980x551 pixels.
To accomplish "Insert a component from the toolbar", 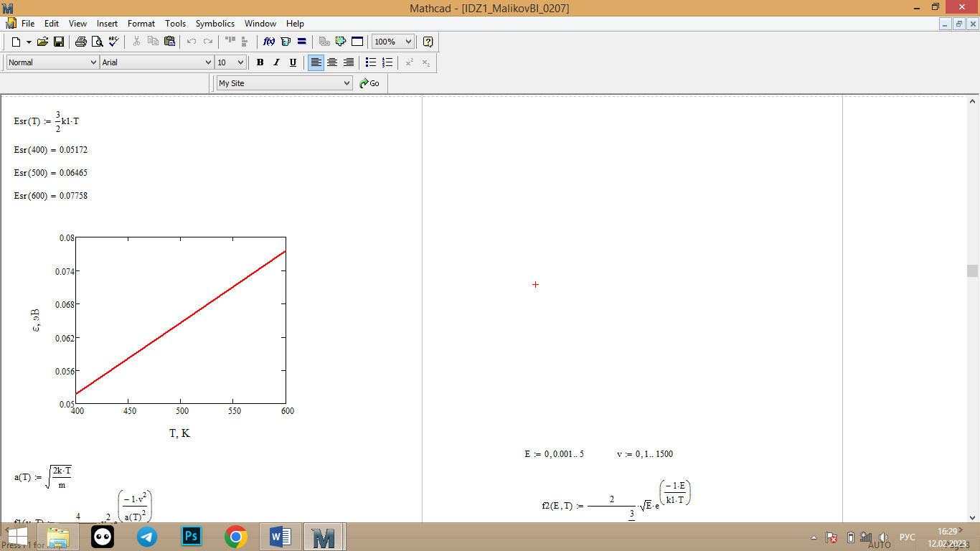I will pos(341,42).
